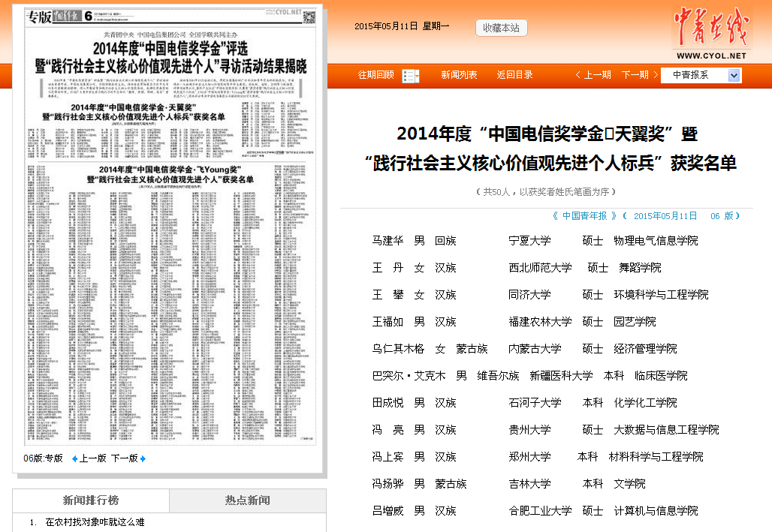Click the QR code on the newspaper masthead

(309, 17)
